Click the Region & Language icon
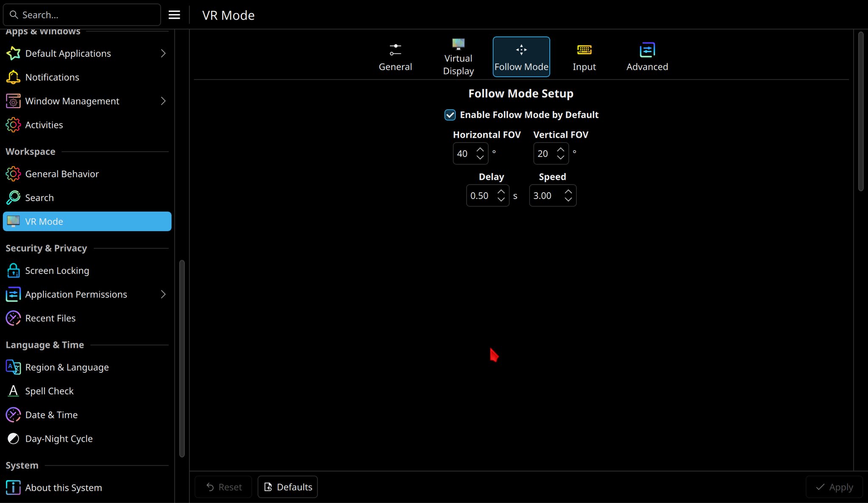 tap(13, 367)
